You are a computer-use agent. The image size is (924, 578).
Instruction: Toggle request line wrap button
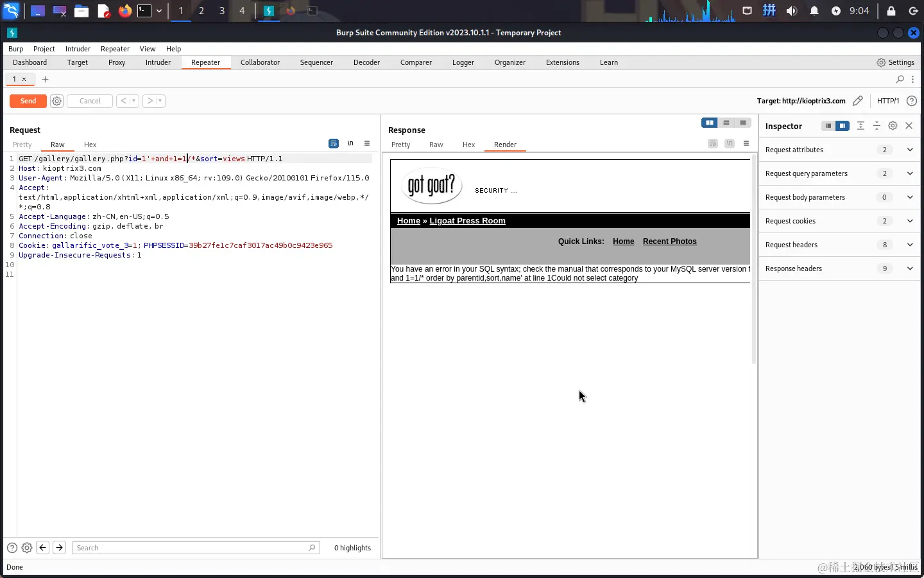click(334, 143)
